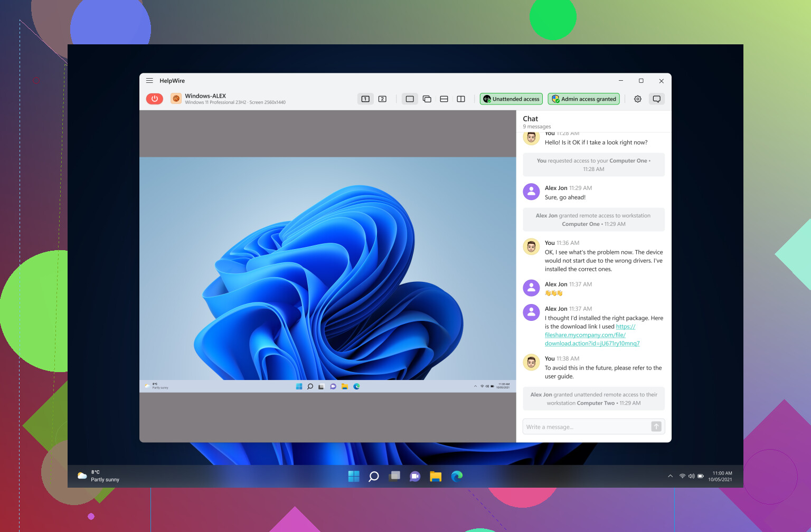Switch to monitor 1
This screenshot has height=532, width=811.
tap(365, 99)
